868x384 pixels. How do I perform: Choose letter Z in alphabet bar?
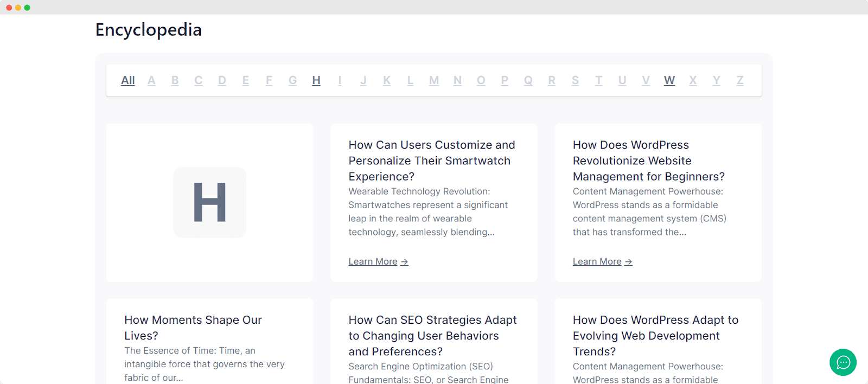[x=740, y=81]
